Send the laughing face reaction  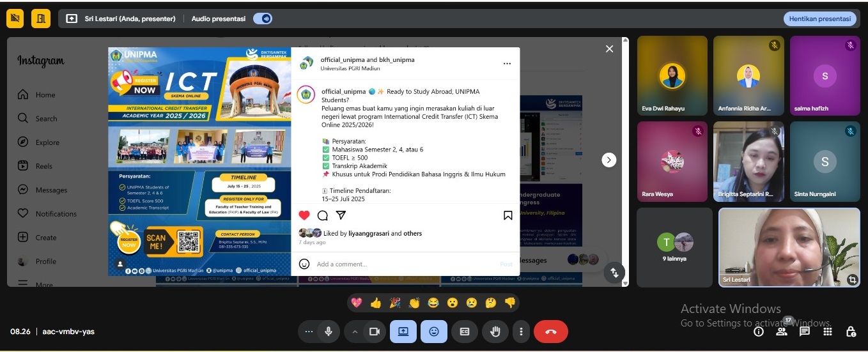[x=433, y=303]
